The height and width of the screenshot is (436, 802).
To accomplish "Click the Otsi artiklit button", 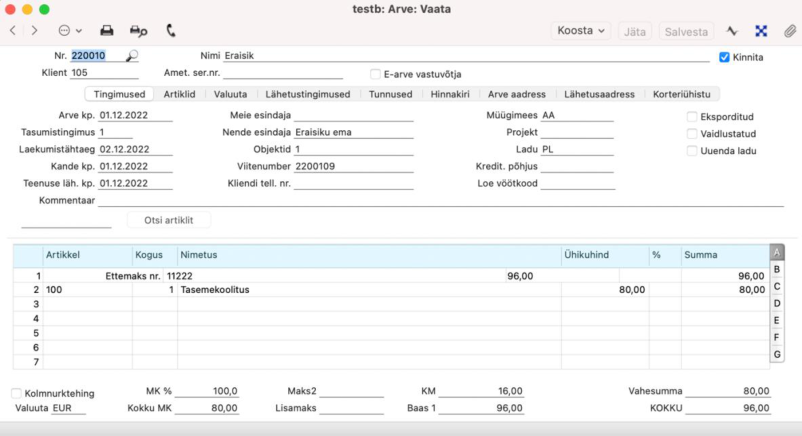I will point(168,220).
